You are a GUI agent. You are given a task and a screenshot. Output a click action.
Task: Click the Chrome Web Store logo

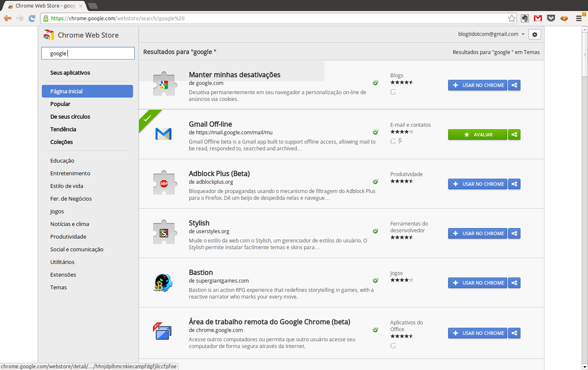coord(49,35)
